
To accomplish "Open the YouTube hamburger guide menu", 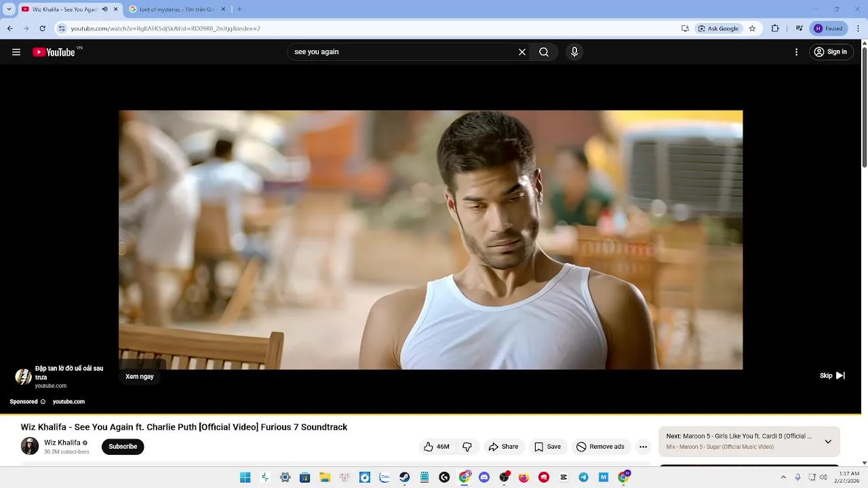I will point(16,52).
